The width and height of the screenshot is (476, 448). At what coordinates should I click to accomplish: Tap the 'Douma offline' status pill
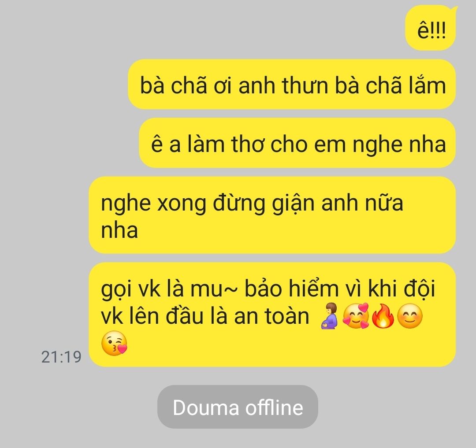pos(238,407)
